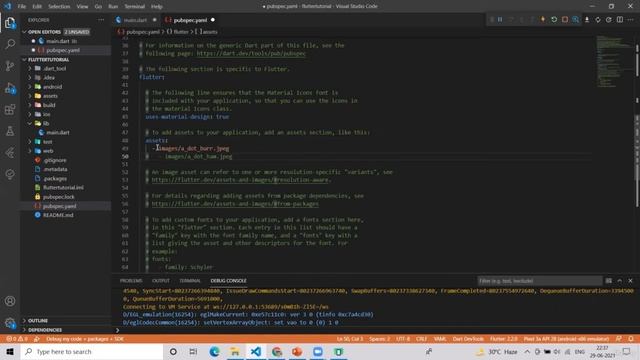This screenshot has width=640, height=360.
Task: Open flutter.dev resolution-aware link
Action: (240, 180)
